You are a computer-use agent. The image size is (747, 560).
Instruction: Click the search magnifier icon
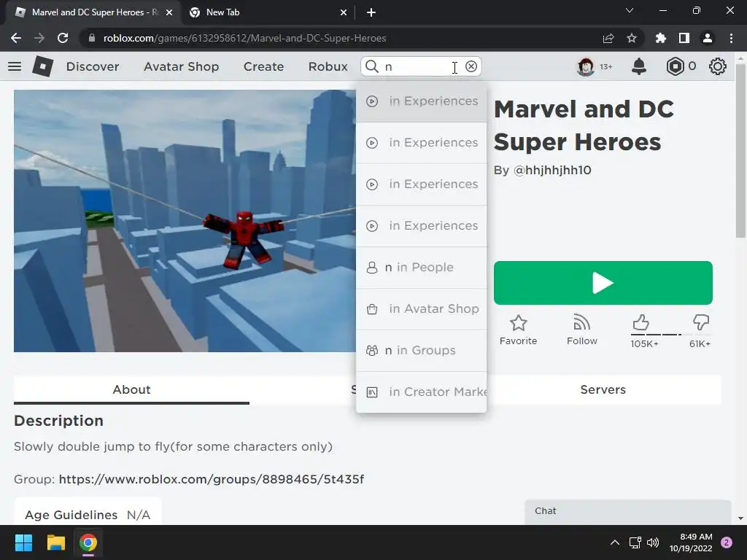pyautogui.click(x=372, y=66)
